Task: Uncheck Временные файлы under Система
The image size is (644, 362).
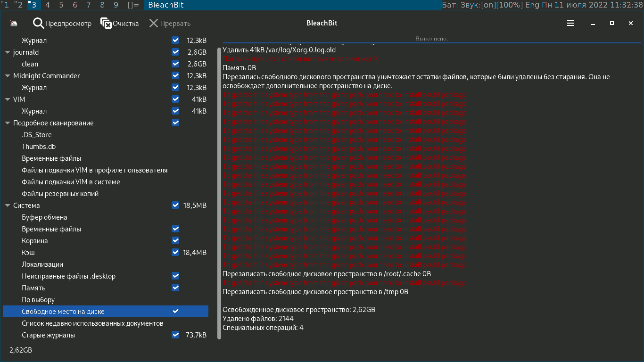Action: click(175, 229)
